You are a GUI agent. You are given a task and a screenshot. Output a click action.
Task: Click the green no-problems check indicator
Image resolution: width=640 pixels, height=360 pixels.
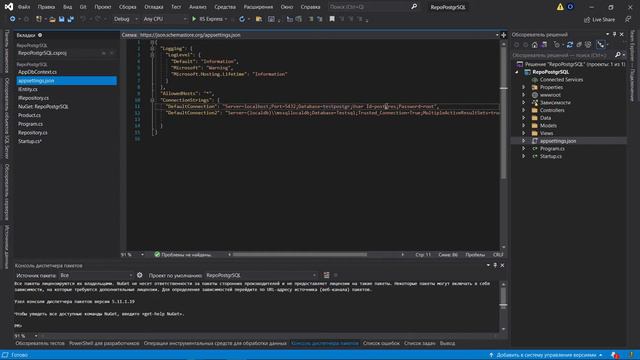[x=157, y=254]
